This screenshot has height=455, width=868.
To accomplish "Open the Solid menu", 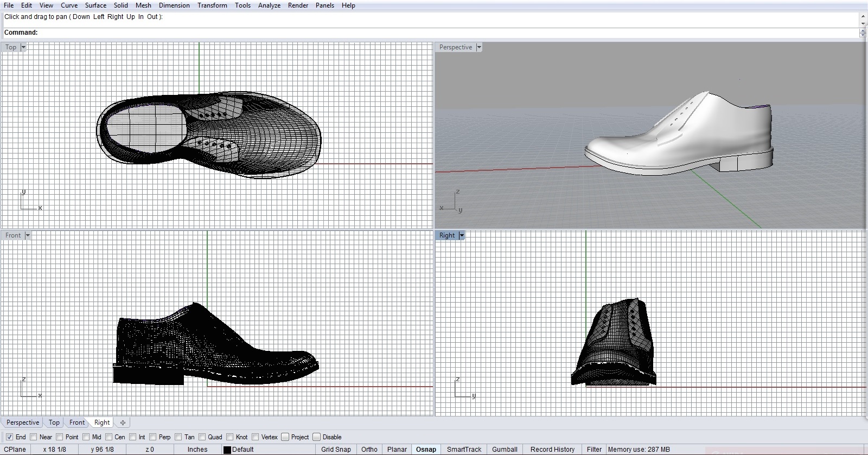I will click(121, 5).
